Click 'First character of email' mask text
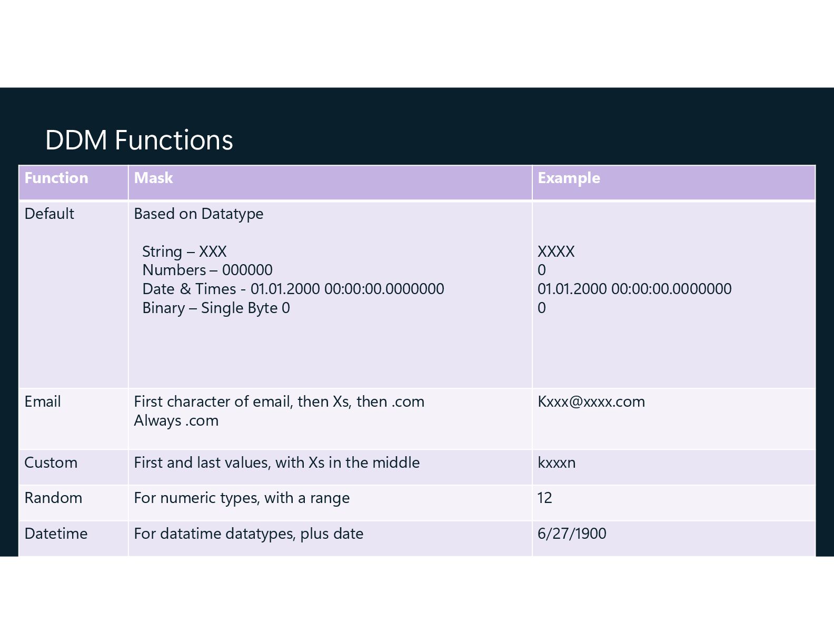Screen dimensions: 834x644 coord(279,401)
